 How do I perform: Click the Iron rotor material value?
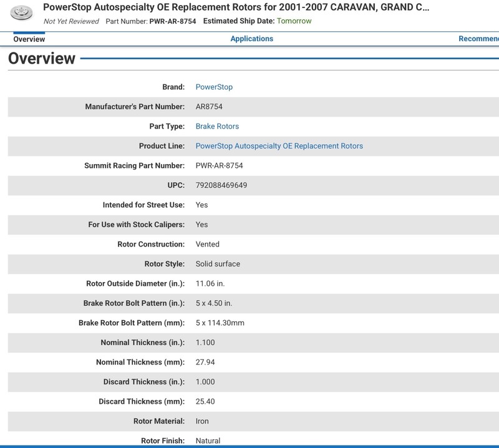click(x=202, y=421)
